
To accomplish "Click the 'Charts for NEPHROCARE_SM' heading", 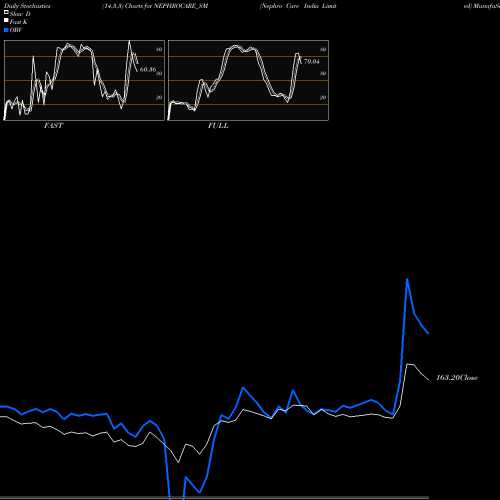I will [x=166, y=6].
